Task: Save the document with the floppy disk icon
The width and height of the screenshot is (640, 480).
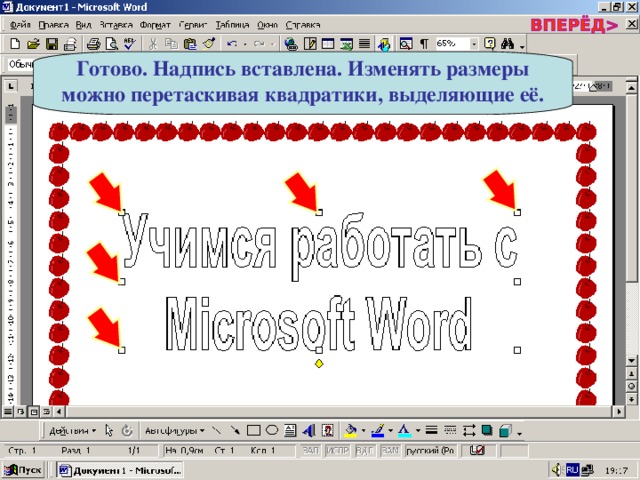Action: pos(52,43)
